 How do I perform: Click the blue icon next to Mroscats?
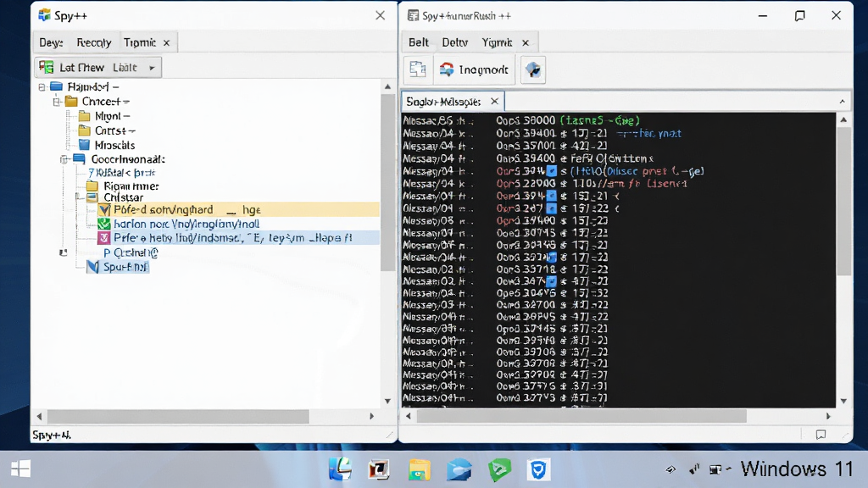point(84,145)
